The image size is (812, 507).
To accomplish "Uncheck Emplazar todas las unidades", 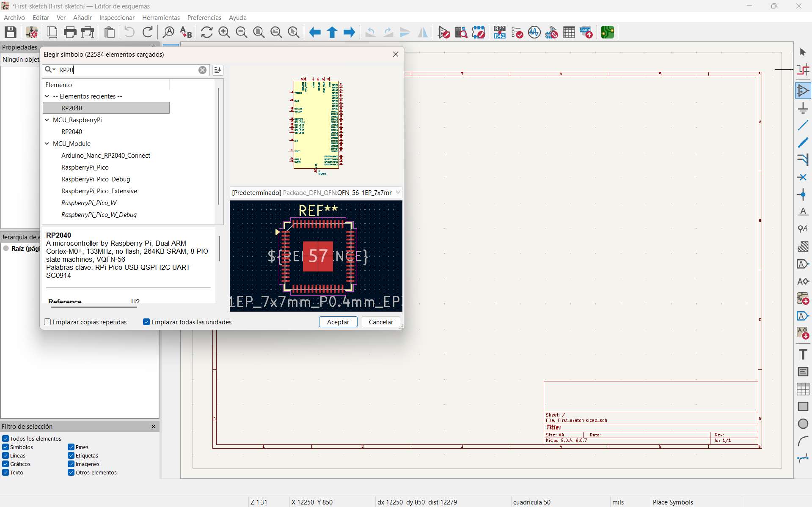I will point(146,322).
